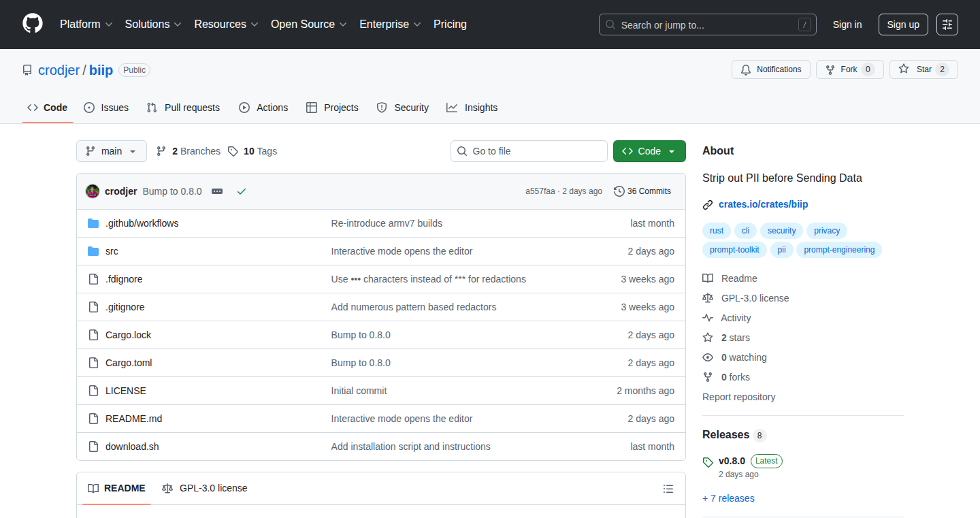Open the README outline list icon
Image resolution: width=980 pixels, height=518 pixels.
(x=668, y=489)
